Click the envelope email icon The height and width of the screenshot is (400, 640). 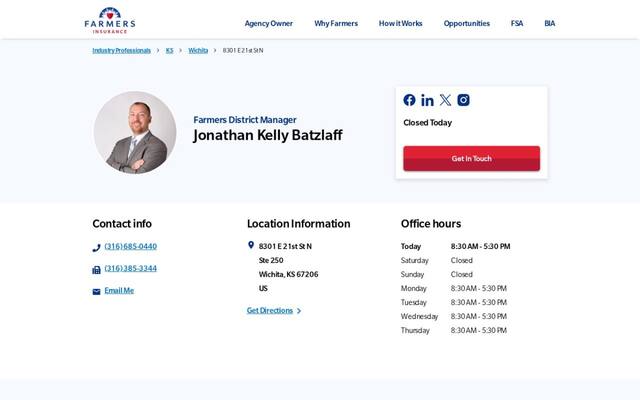click(96, 291)
